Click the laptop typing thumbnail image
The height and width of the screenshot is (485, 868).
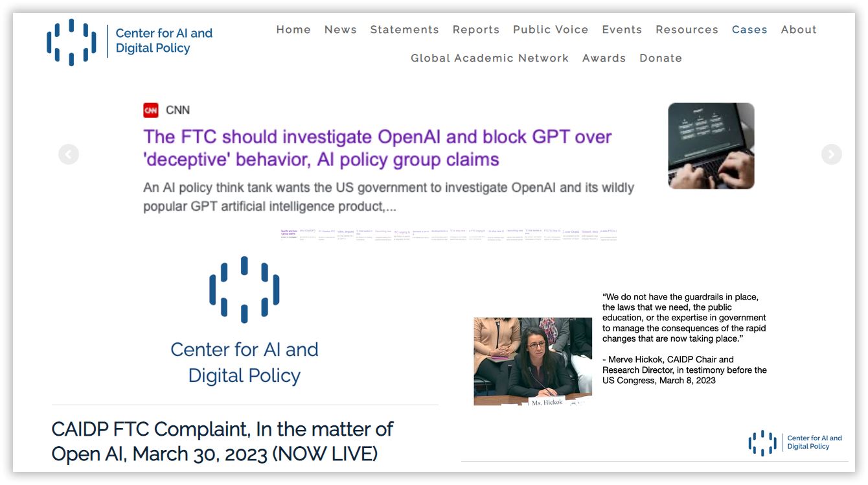[x=711, y=146]
